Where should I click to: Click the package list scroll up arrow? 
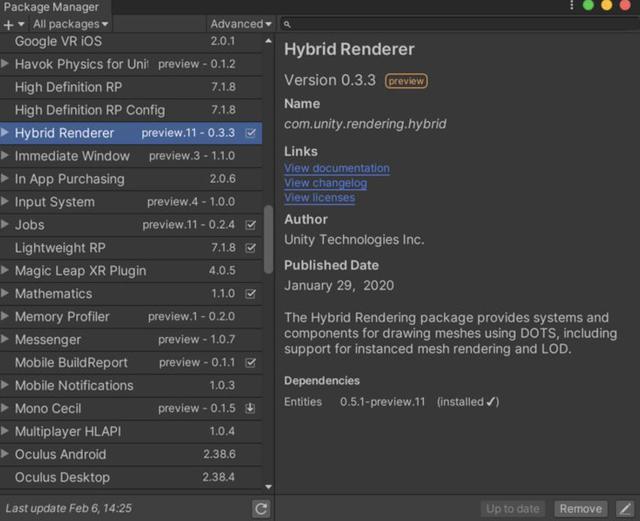[x=268, y=41]
